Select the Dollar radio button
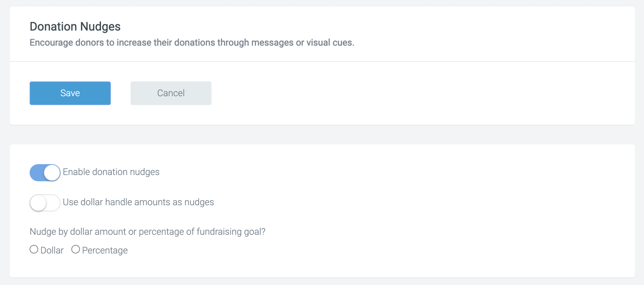Viewport: 644px width, 285px height. 34,250
